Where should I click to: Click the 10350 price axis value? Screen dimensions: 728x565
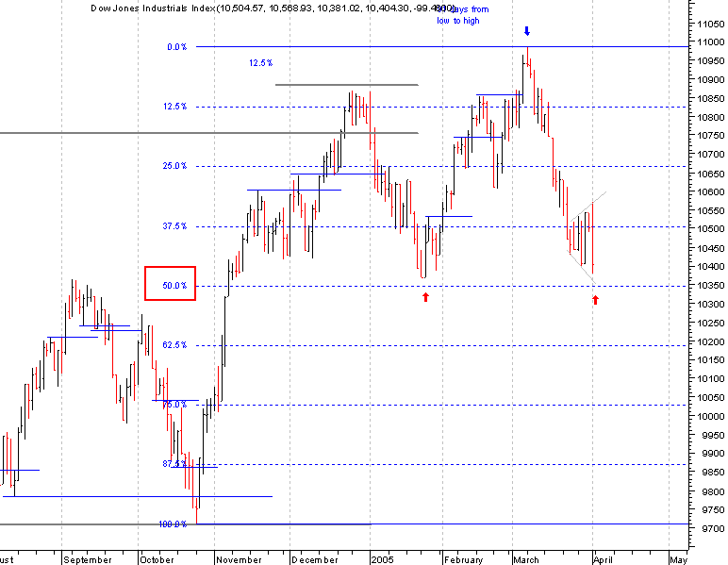tap(710, 286)
